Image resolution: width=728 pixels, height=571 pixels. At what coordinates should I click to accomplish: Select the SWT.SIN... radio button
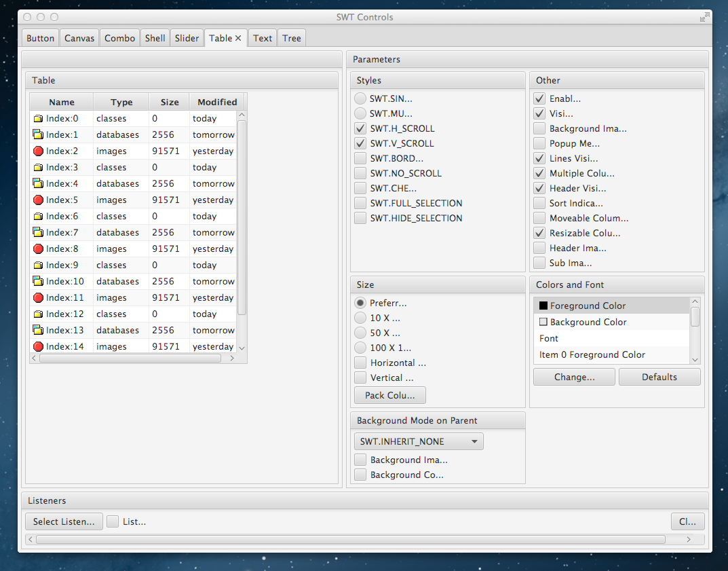point(360,98)
